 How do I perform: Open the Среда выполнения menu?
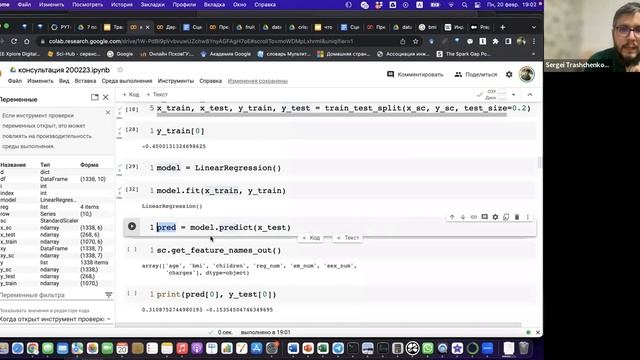pyautogui.click(x=127, y=81)
